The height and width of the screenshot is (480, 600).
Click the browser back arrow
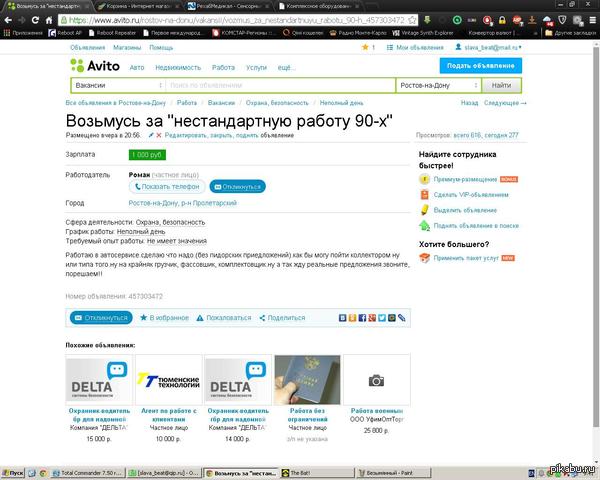(x=8, y=20)
